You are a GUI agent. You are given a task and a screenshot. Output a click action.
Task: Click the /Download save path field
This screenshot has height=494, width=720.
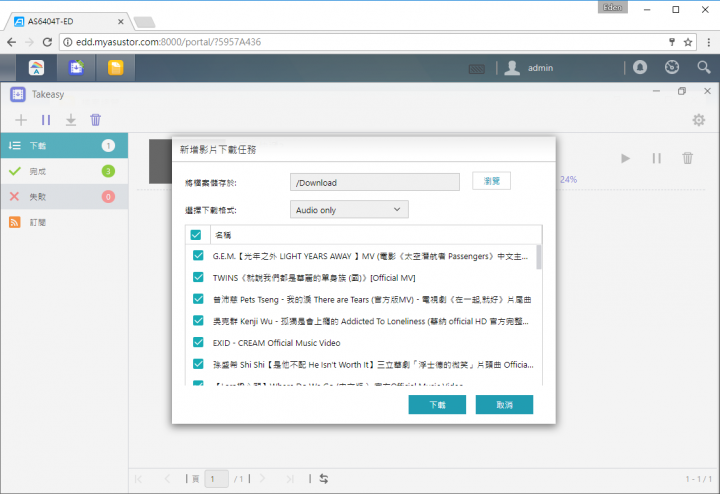(x=375, y=182)
